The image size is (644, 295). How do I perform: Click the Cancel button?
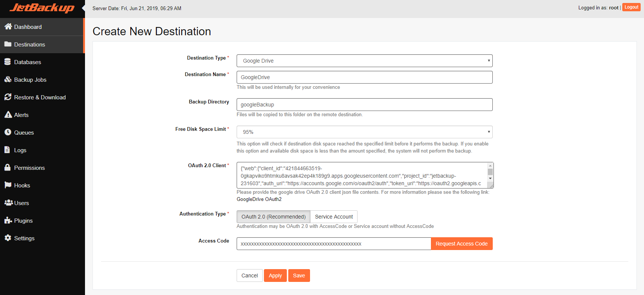pos(250,276)
